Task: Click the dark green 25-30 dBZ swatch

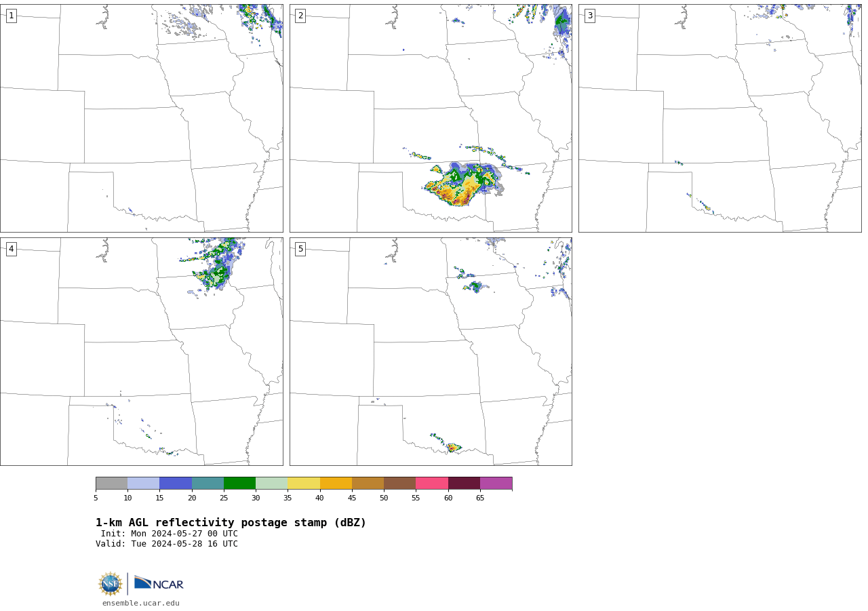Action: point(239,484)
